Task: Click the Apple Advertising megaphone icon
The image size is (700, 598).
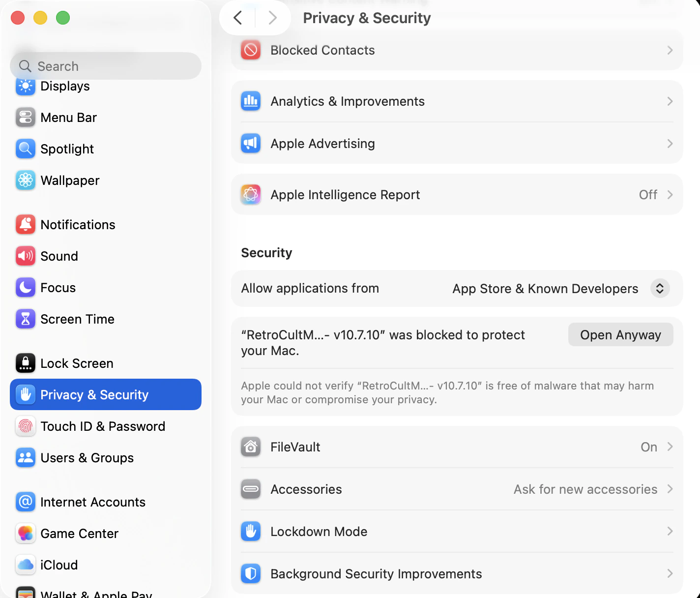Action: [251, 144]
